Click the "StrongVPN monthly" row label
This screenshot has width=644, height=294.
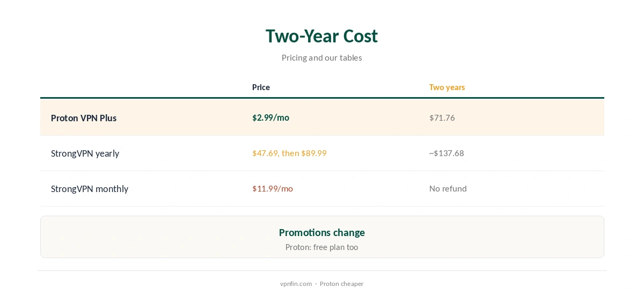90,189
